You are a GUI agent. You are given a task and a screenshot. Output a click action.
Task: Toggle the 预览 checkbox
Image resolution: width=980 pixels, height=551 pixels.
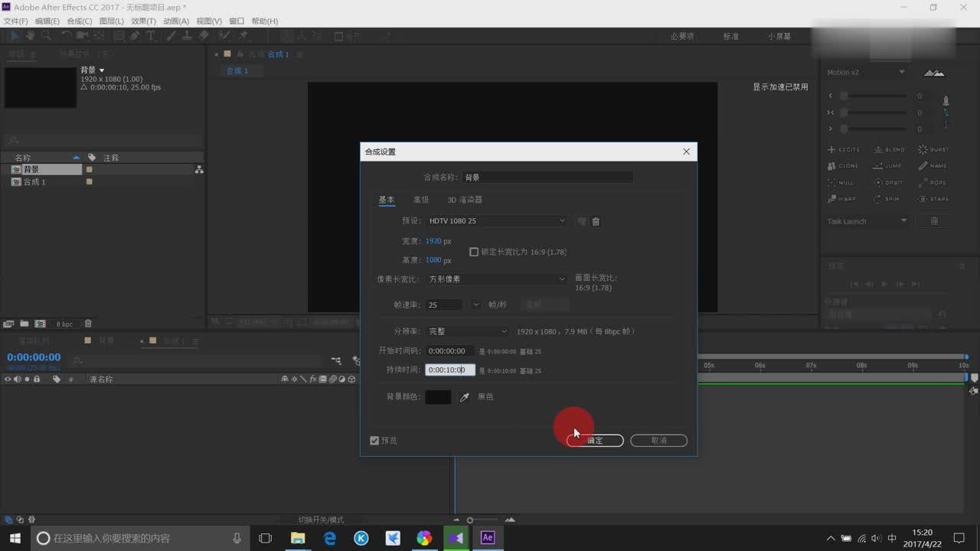374,441
